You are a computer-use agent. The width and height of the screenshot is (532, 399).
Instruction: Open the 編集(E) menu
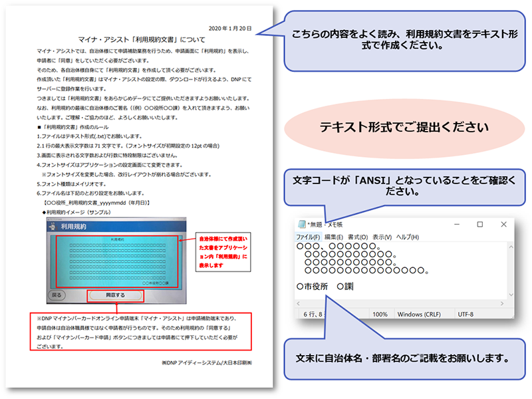pos(333,237)
